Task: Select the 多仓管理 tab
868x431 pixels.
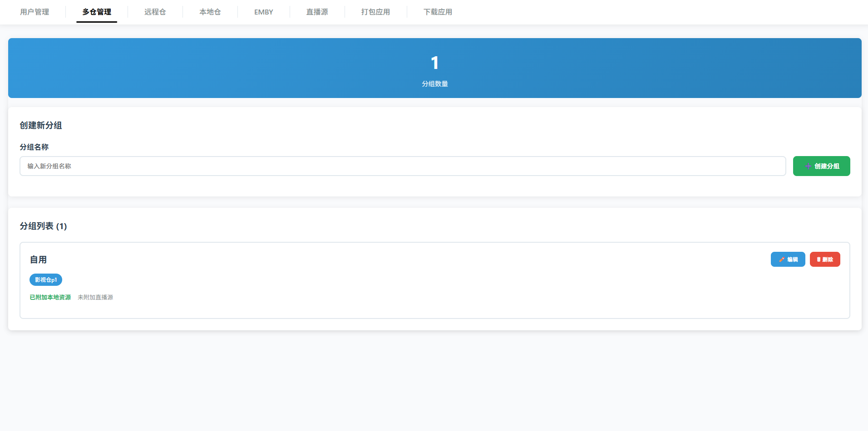Action: (97, 12)
